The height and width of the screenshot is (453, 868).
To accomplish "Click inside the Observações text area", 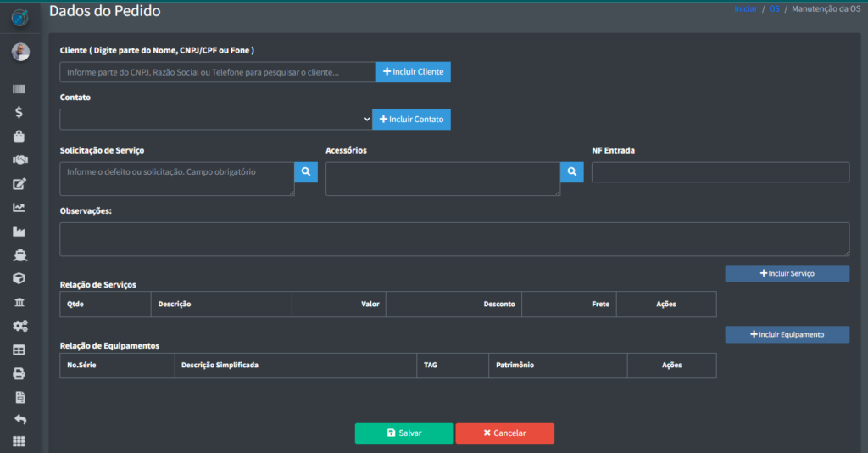I will [x=454, y=239].
